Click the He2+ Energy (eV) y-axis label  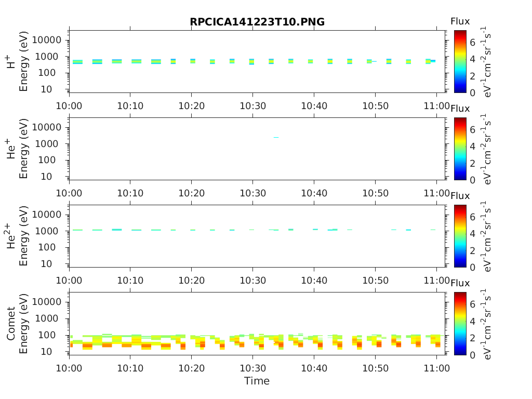(x=17, y=236)
